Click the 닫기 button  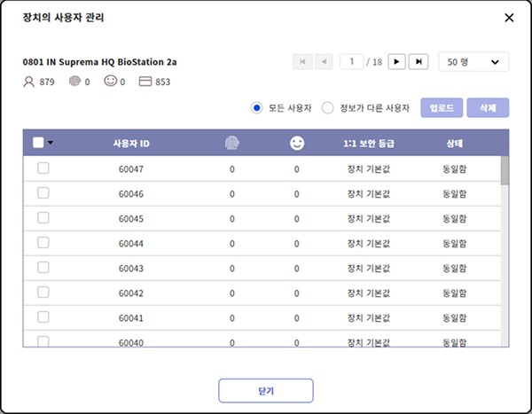(266, 390)
